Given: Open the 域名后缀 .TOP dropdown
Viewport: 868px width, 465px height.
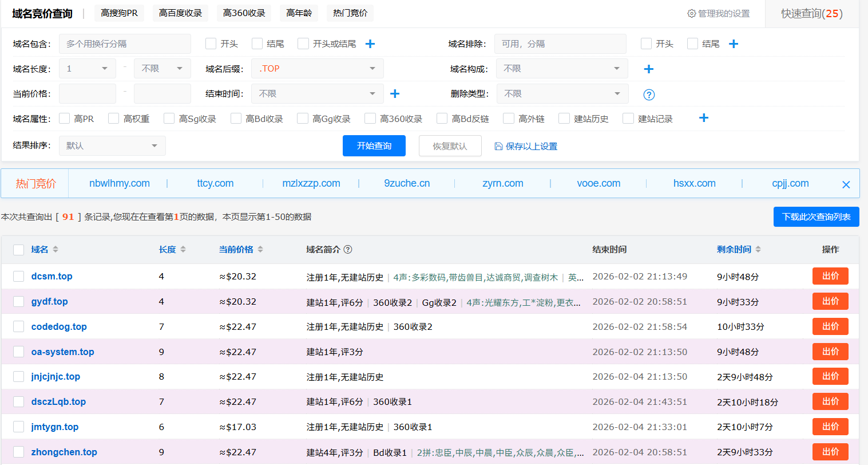Looking at the screenshot, I should (x=317, y=69).
